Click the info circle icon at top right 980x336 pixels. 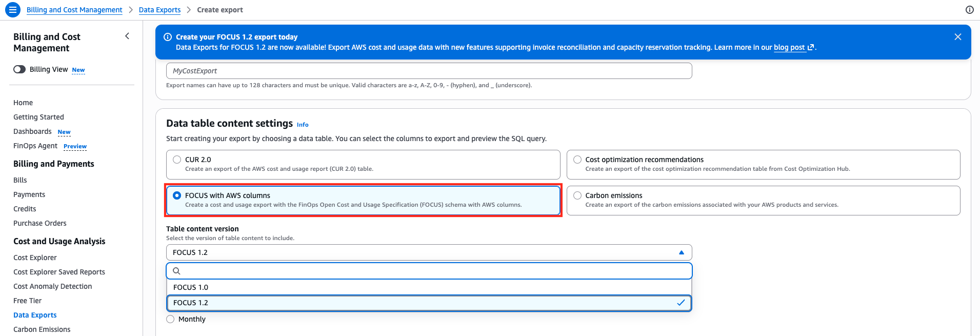969,10
